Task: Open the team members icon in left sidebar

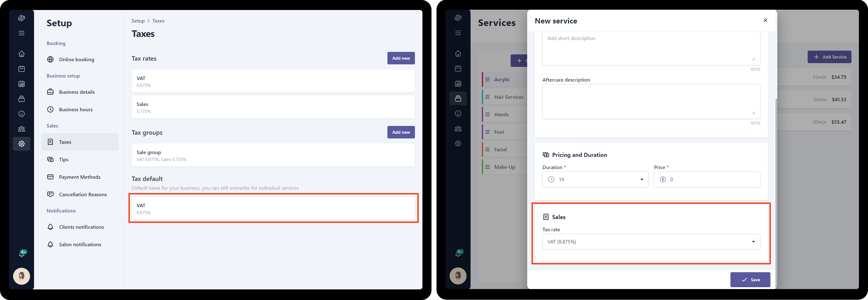Action: pyautogui.click(x=22, y=129)
